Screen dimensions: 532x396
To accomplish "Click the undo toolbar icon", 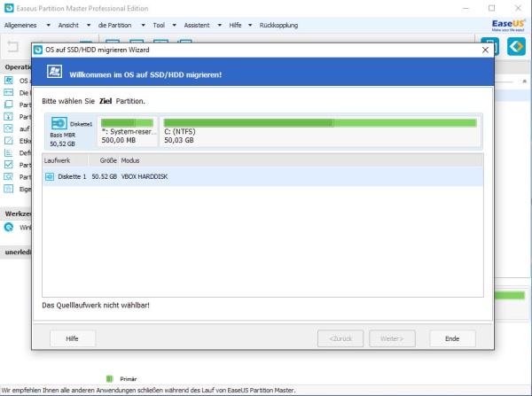I will (13, 46).
